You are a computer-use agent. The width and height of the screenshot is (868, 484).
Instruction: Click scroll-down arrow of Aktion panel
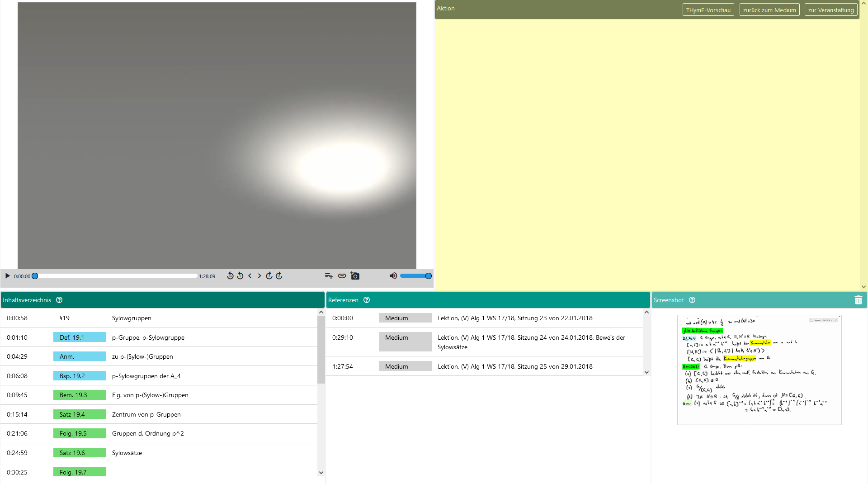(863, 287)
